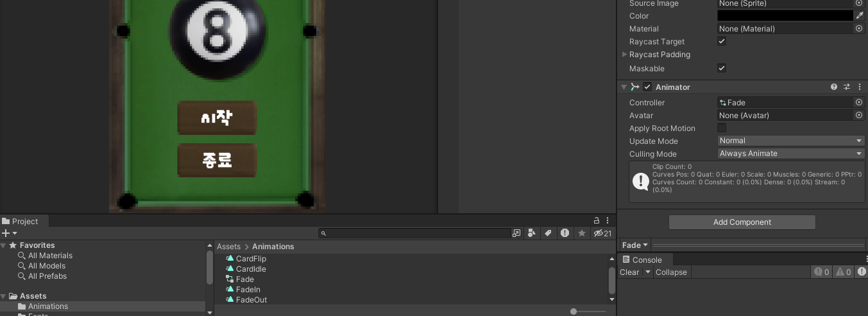The image size is (868, 316).
Task: Click Search by Type filter icon
Action: pyautogui.click(x=532, y=233)
